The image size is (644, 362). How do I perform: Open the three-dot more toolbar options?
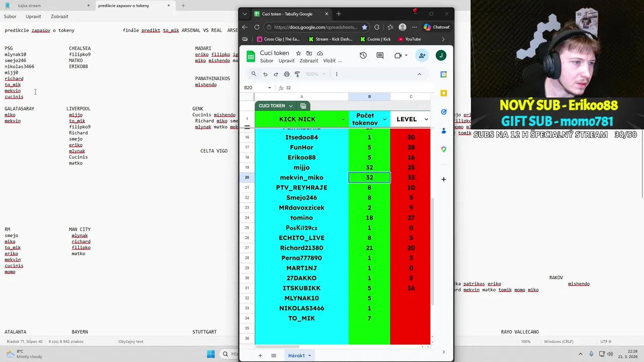pos(337,74)
